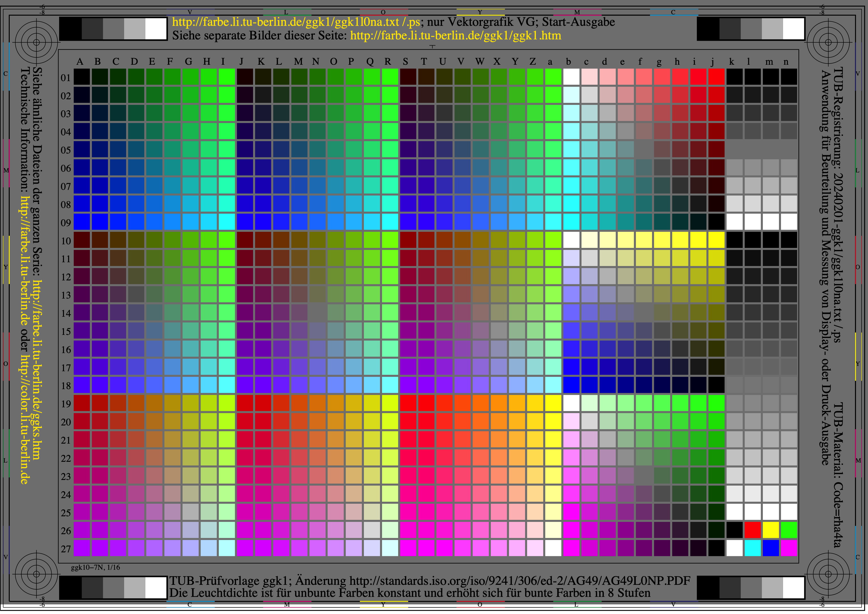Screen dimensions: 868x614
Task: Click the top-left concentric registration target
Action: click(x=36, y=42)
